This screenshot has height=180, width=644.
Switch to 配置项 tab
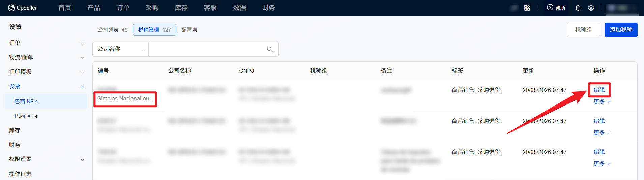click(x=189, y=30)
